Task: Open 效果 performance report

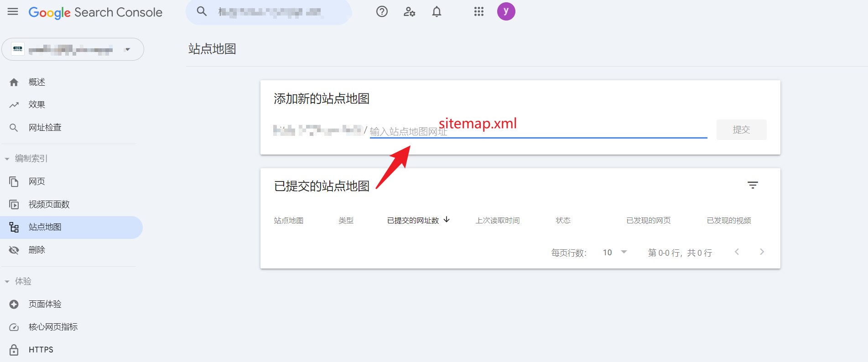Action: point(37,104)
